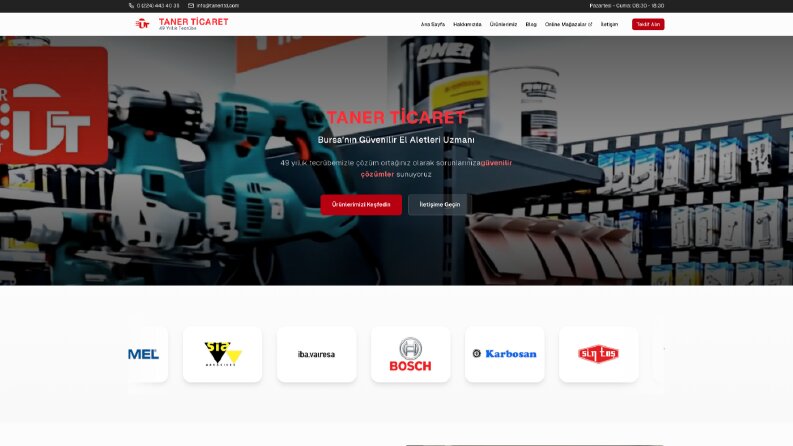Click the phone icon in top bar
This screenshot has width=793, height=446.
[x=131, y=6]
